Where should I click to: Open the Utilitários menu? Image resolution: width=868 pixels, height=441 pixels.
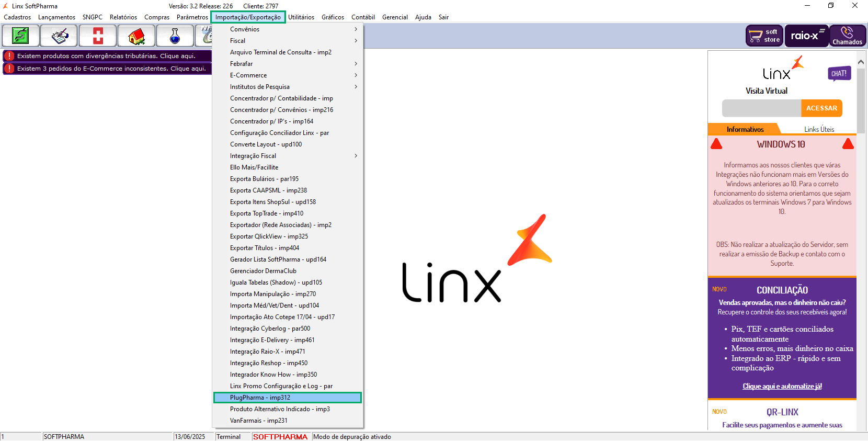coord(301,17)
